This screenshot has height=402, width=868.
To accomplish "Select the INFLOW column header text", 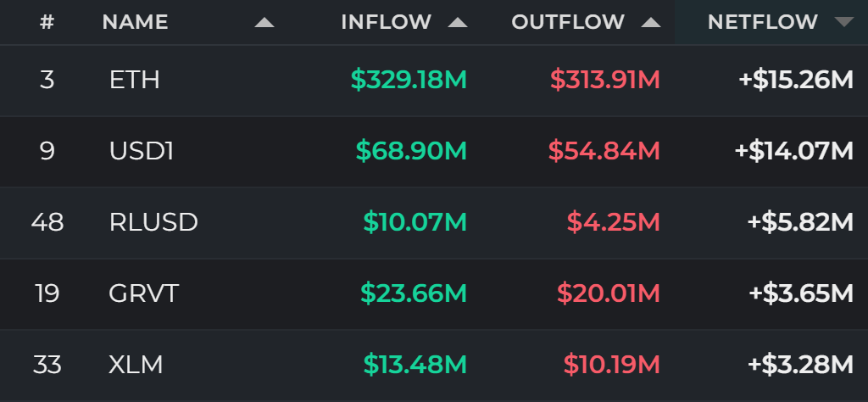I will (387, 22).
